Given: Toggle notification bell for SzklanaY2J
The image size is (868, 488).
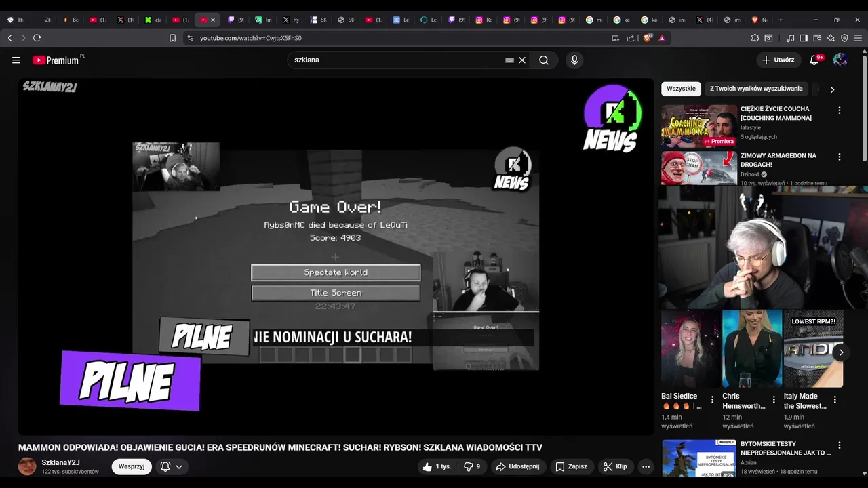Looking at the screenshot, I should click(165, 466).
